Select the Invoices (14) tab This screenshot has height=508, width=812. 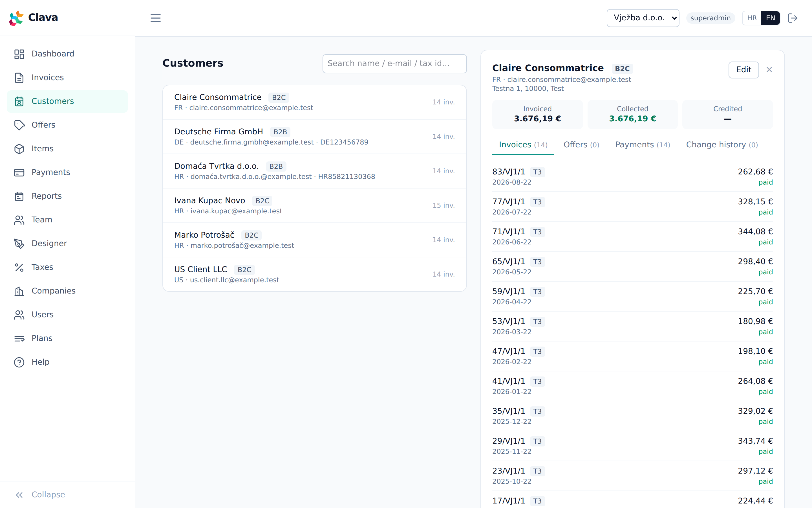tap(523, 145)
